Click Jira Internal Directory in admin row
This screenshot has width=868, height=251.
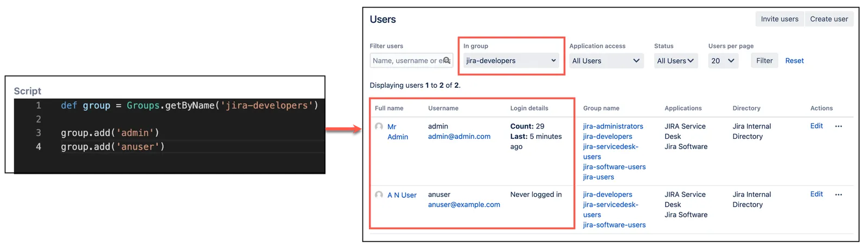(x=751, y=131)
